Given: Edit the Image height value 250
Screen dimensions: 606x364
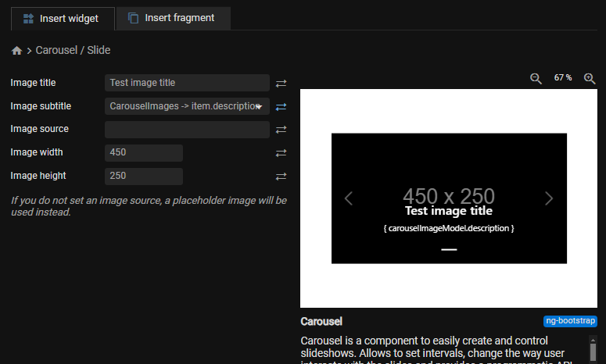Looking at the screenshot, I should [144, 176].
